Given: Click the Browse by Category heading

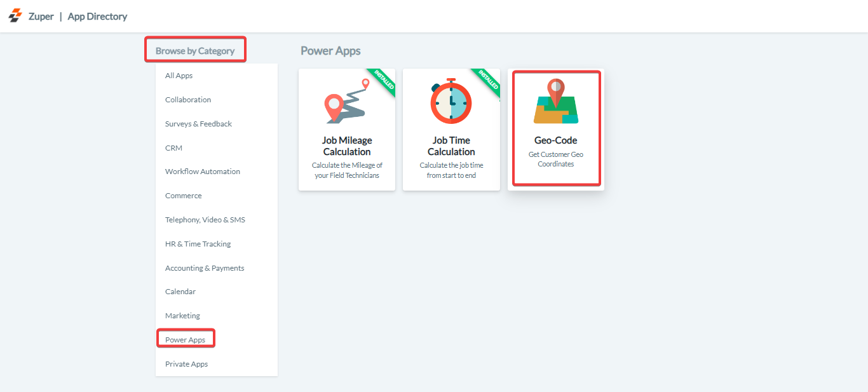Looking at the screenshot, I should click(195, 51).
